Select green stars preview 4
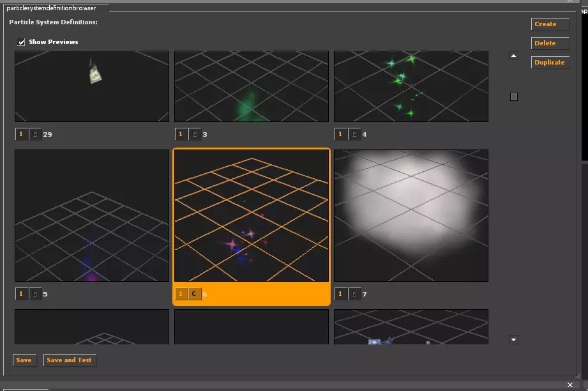The height and width of the screenshot is (391, 588). point(411,86)
